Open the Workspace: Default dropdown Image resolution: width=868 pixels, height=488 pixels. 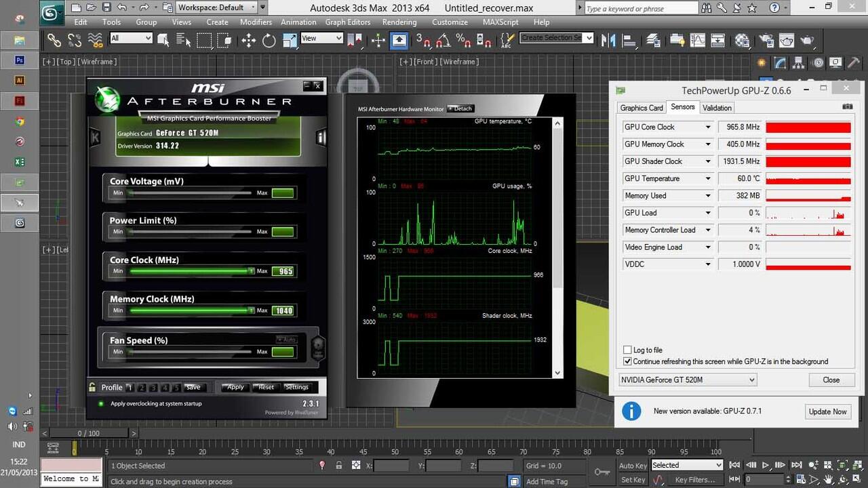click(217, 7)
